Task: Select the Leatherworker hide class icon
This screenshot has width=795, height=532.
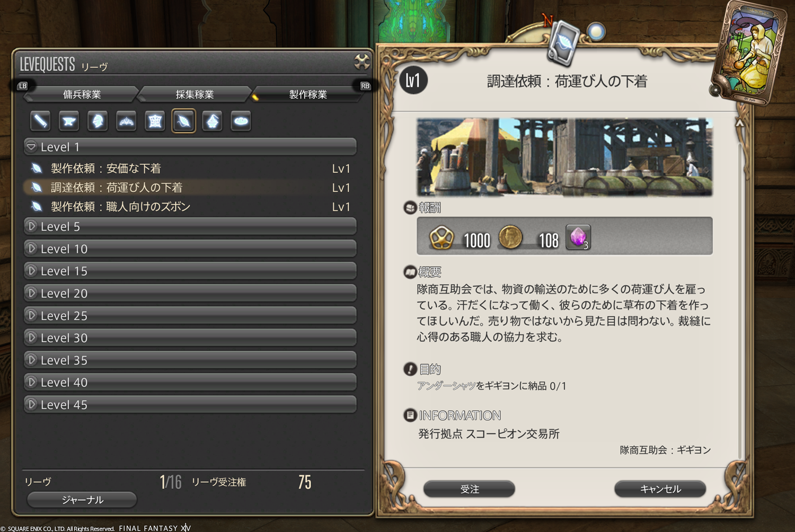Action: pos(155,121)
